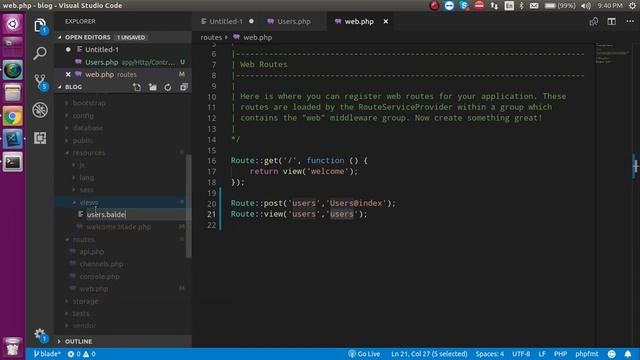
Task: Click line number 19 in the gutter
Action: (212, 193)
